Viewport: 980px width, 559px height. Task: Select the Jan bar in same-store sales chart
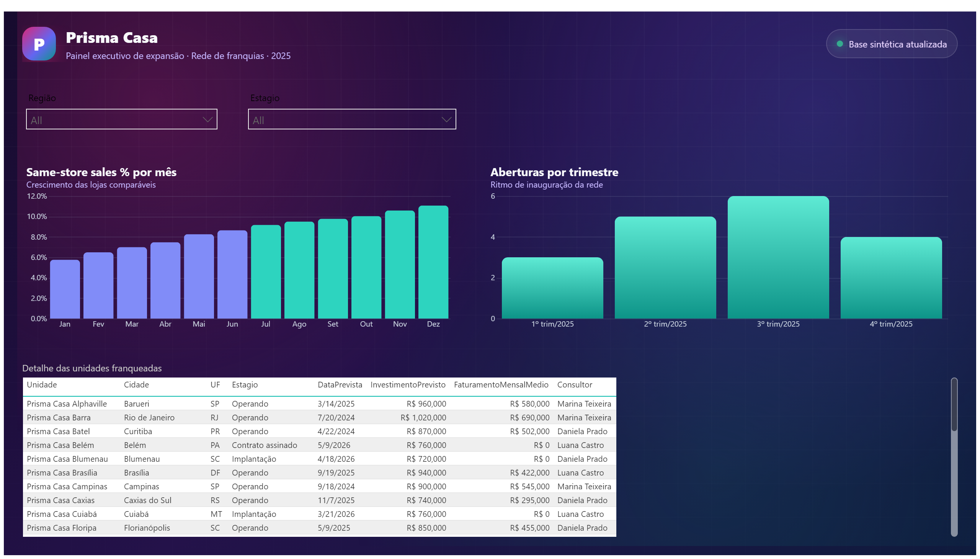pyautogui.click(x=65, y=289)
